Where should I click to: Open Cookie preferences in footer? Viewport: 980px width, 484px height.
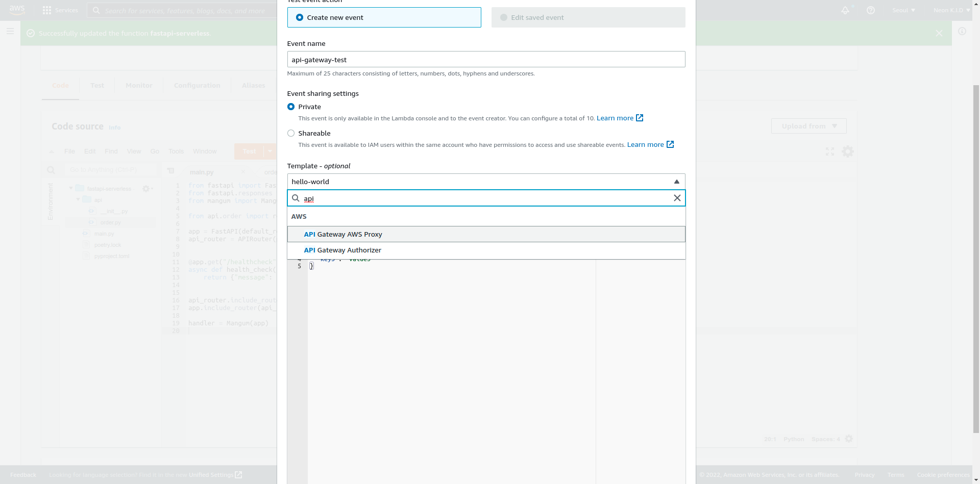coord(943,475)
